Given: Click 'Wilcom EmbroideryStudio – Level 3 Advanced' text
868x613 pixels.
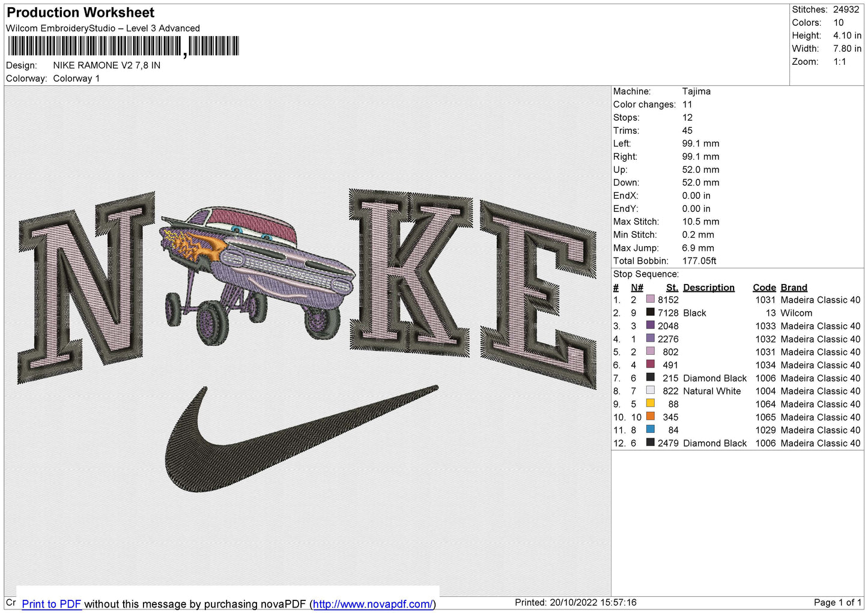Looking at the screenshot, I should pos(103,28).
